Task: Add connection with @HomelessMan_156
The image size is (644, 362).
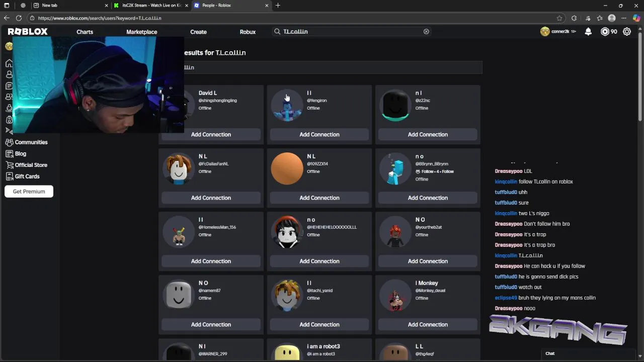Action: [211, 261]
